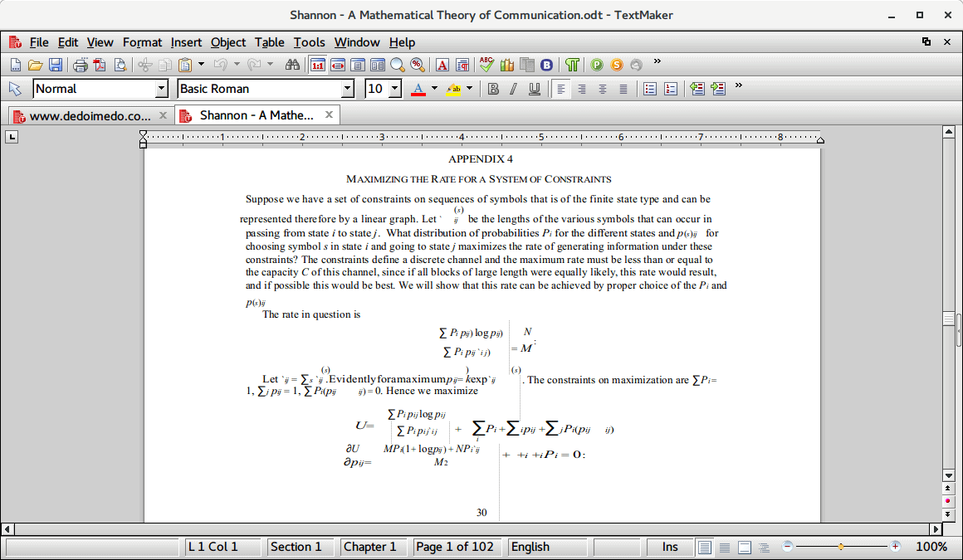Open the paragraph style Normal dropdown

(162, 89)
